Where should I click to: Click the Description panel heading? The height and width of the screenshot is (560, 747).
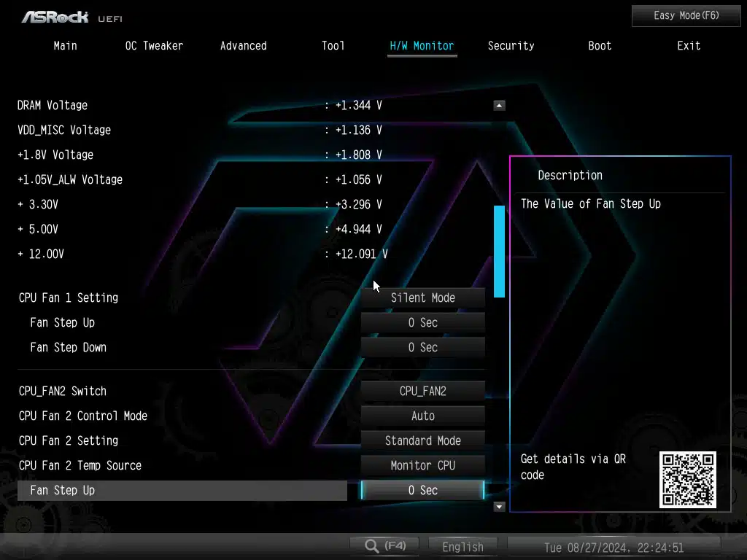pyautogui.click(x=570, y=175)
